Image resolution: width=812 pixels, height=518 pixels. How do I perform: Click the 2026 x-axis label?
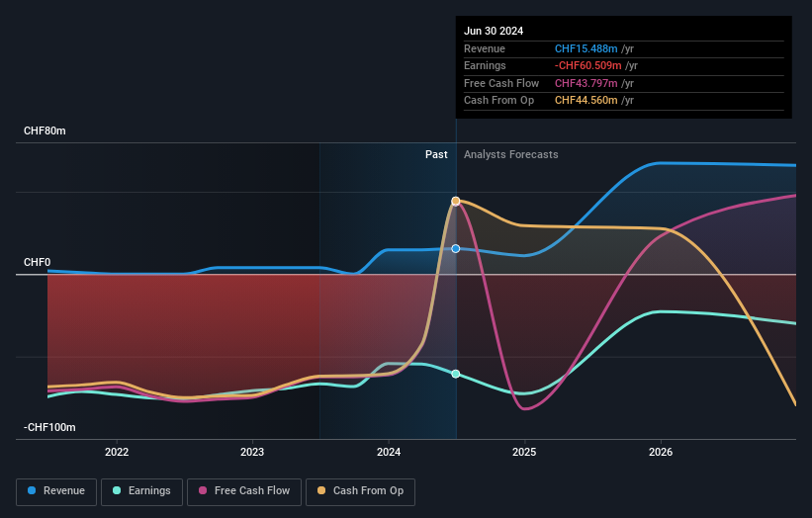tap(661, 453)
